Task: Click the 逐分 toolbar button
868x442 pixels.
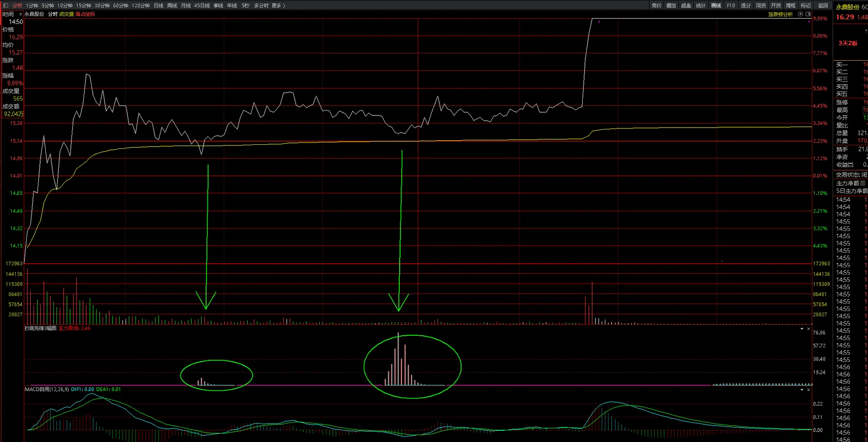Action: tap(746, 5)
